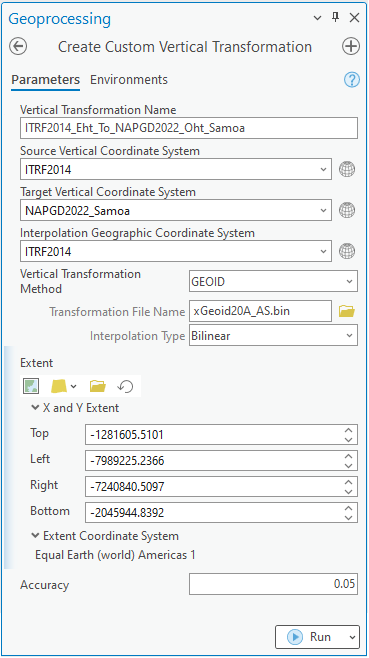Increase the Top extent value using the up arrow
This screenshot has height=658, width=369.
pyautogui.click(x=348, y=431)
